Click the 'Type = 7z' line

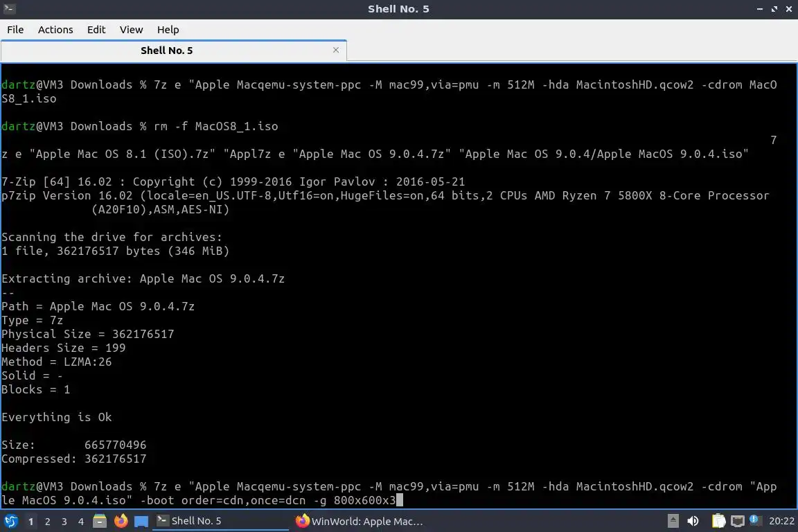32,320
